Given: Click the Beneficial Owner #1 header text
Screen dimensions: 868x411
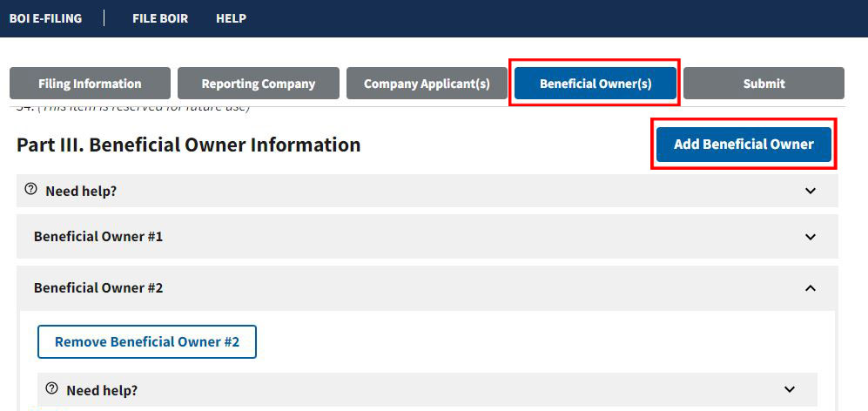Looking at the screenshot, I should (98, 237).
